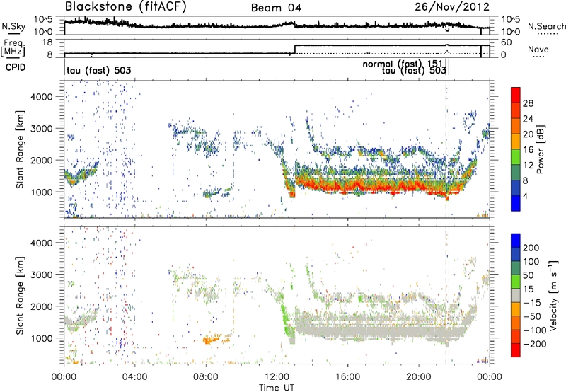Click the date "26/Nov/2012"
Screen dimensions: 566x392
452,7
